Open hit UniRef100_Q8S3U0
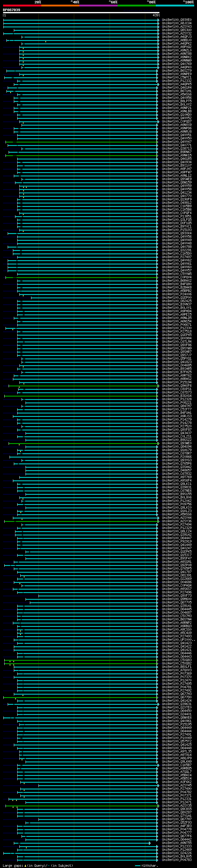Screen dimensions: 197x868 177,30
